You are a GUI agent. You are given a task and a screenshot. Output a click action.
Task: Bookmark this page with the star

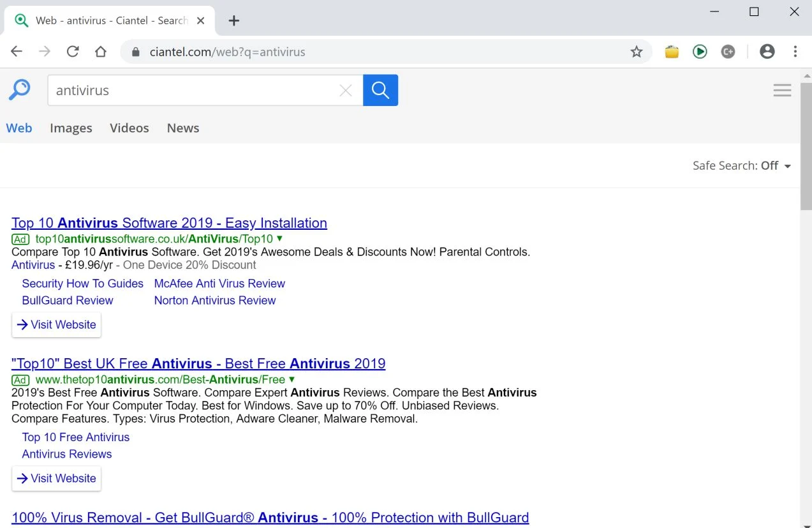(x=637, y=52)
